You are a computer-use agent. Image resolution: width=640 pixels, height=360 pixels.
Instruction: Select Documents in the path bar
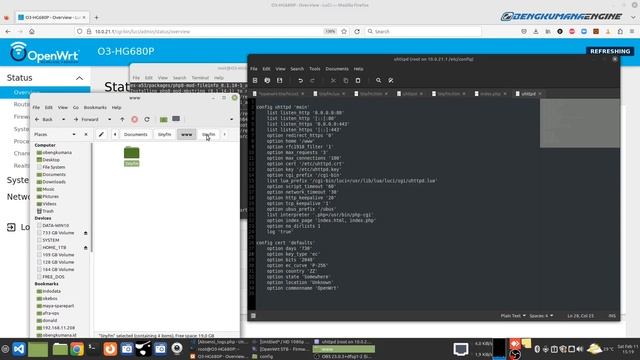pos(136,134)
